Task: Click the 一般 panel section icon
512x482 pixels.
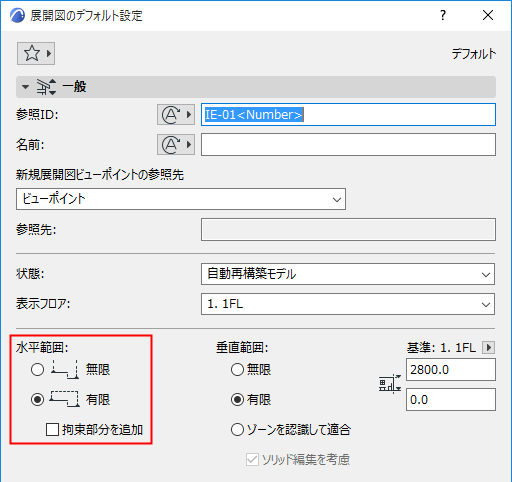Action: [x=46, y=87]
